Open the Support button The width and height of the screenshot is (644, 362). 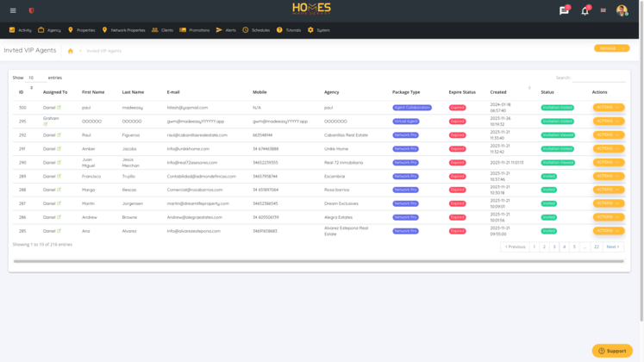tap(612, 351)
